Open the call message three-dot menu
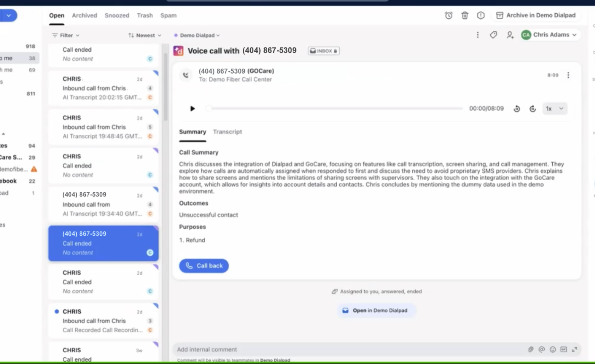This screenshot has width=595, height=364. [x=568, y=75]
